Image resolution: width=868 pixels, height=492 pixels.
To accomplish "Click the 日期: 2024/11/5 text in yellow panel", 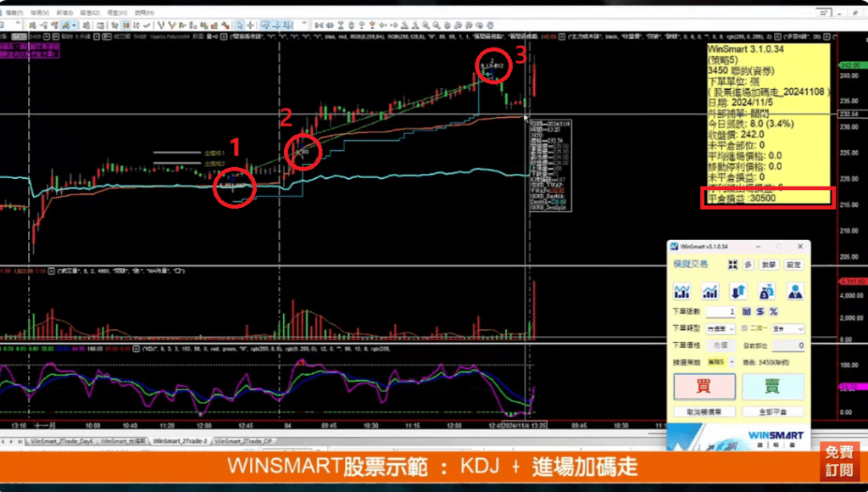I will click(x=740, y=103).
